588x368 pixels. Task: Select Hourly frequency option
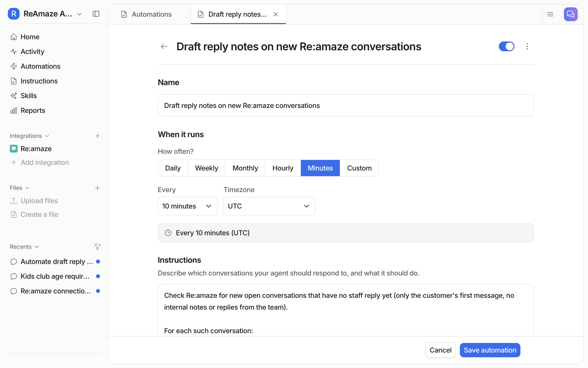tap(283, 168)
